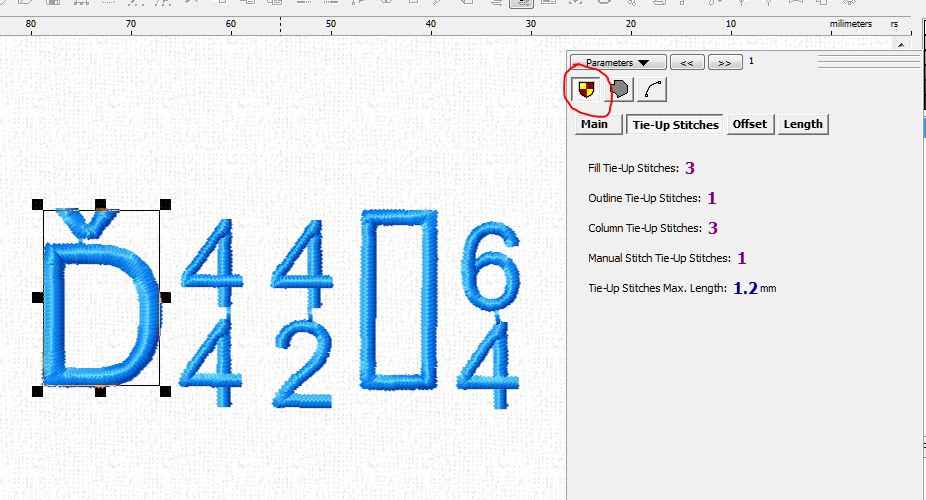Edit the Column Tie-Up Stitches value

tap(713, 228)
